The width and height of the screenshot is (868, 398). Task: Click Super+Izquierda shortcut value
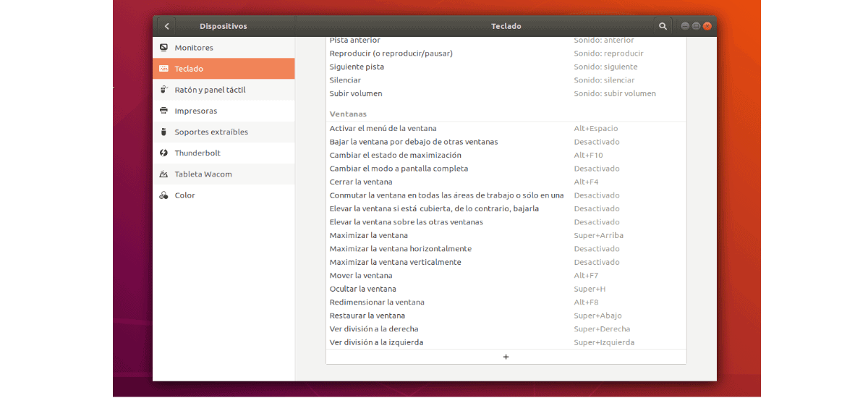604,342
